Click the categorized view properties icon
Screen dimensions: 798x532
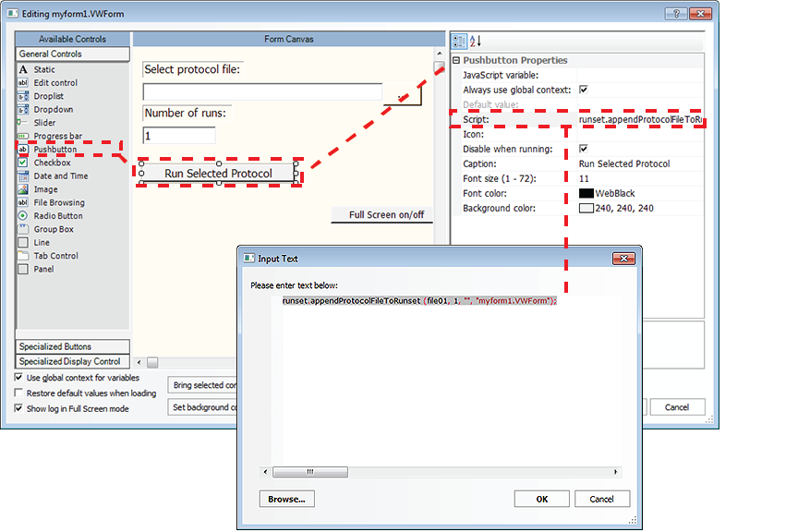[x=459, y=42]
